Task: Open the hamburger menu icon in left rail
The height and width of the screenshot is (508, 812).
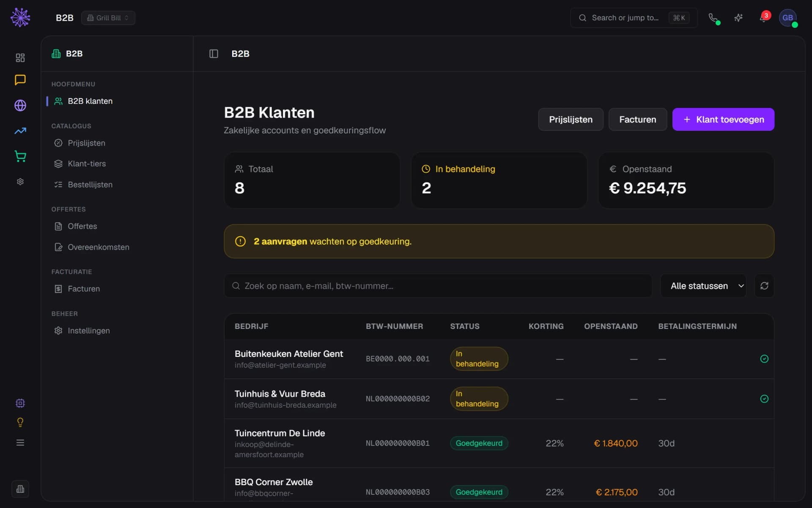Action: tap(20, 442)
